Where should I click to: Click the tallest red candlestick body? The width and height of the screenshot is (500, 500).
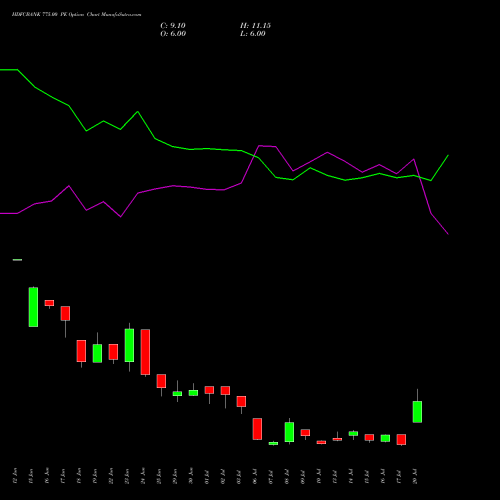145,352
